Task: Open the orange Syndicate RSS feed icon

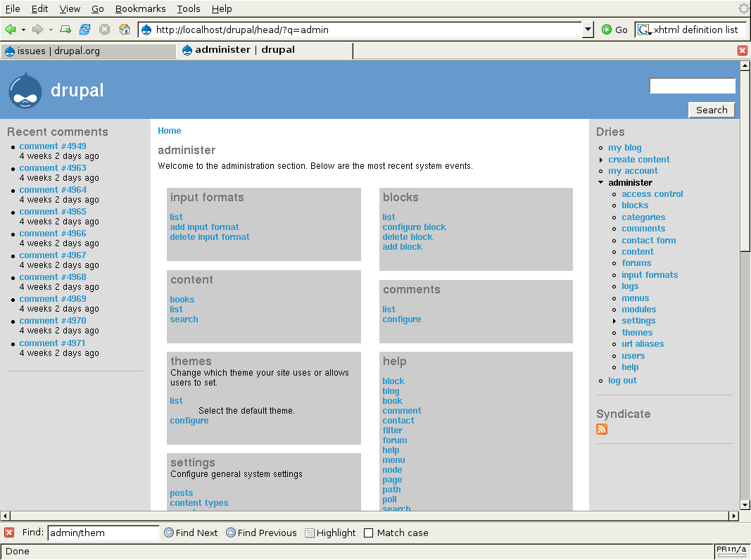Action: pyautogui.click(x=601, y=429)
